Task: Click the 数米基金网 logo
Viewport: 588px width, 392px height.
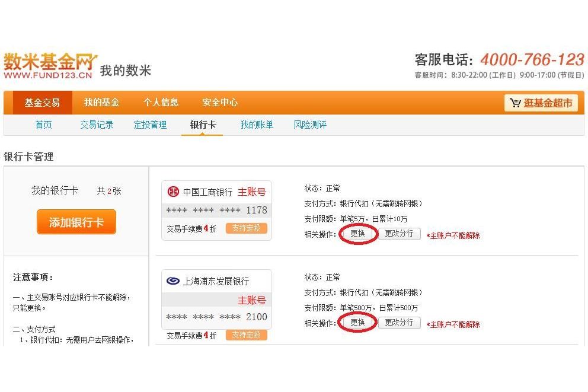Action: 50,66
